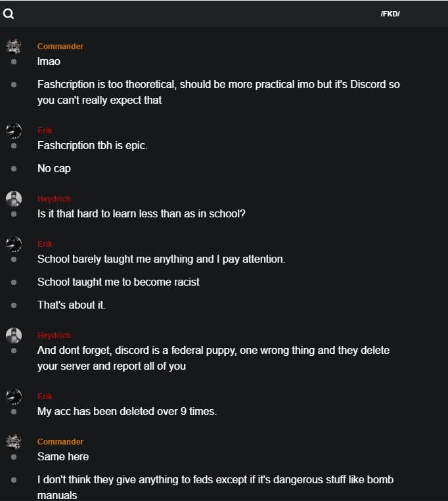Click the search magnifier icon
The width and height of the screenshot is (448, 501).
(x=9, y=14)
